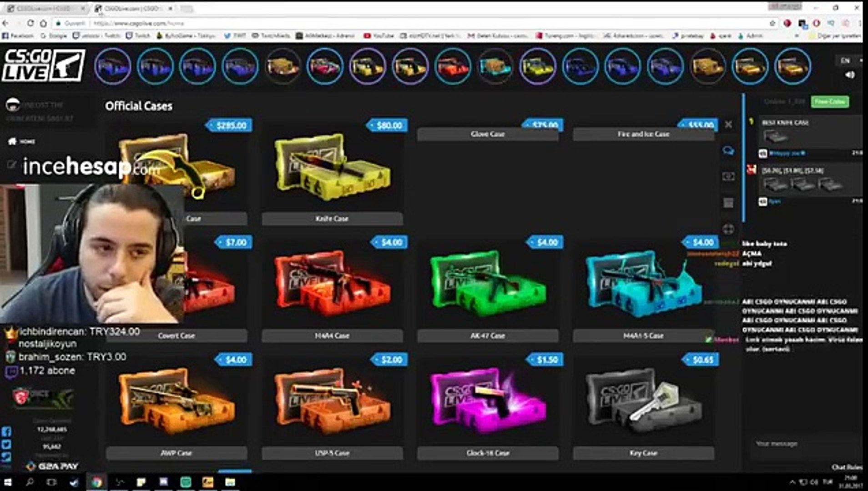Choose the M4A1-S Case label
This screenshot has height=491, width=868.
[643, 336]
